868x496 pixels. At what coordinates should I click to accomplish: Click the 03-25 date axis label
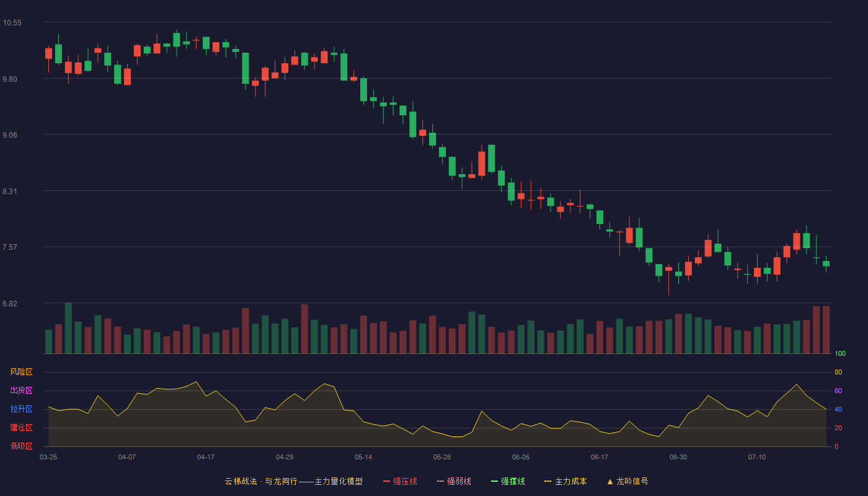click(48, 457)
